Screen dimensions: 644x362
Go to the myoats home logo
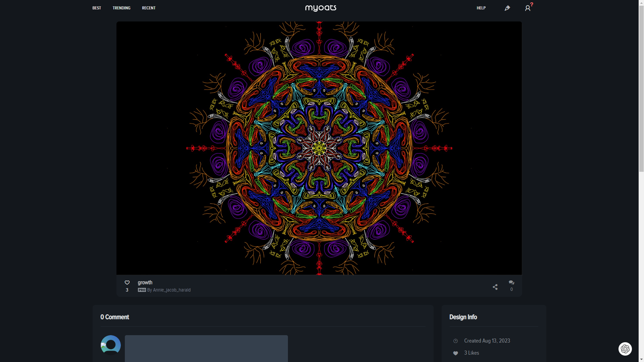click(x=320, y=8)
